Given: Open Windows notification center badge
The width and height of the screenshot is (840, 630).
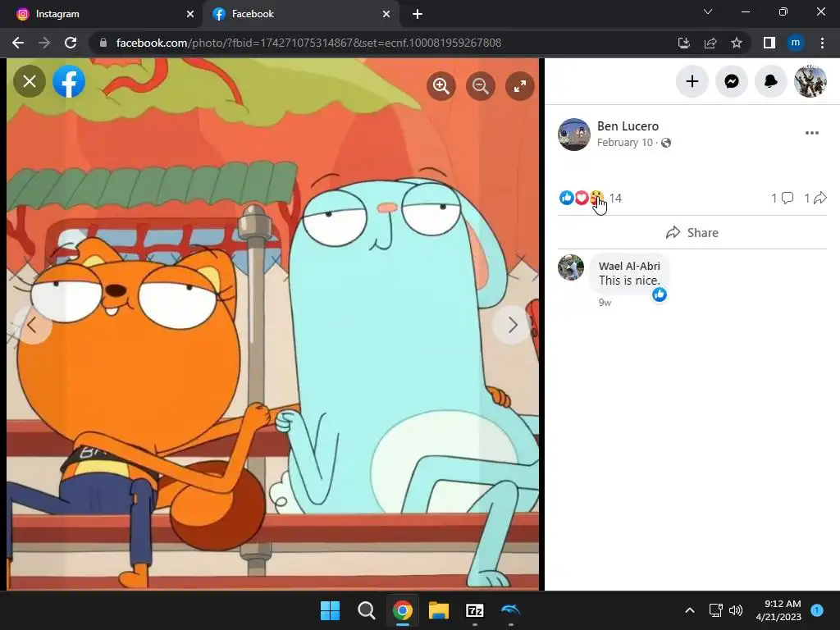Looking at the screenshot, I should click(818, 609).
